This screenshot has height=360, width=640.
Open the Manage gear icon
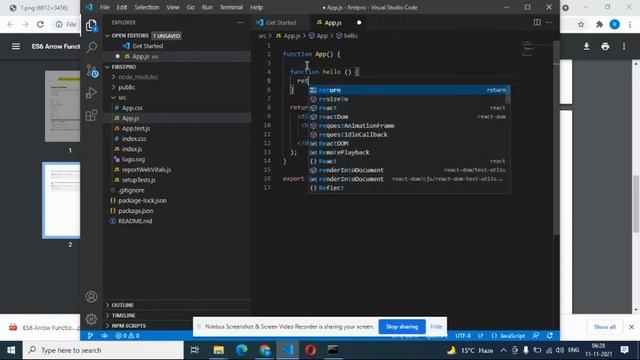coord(91,319)
